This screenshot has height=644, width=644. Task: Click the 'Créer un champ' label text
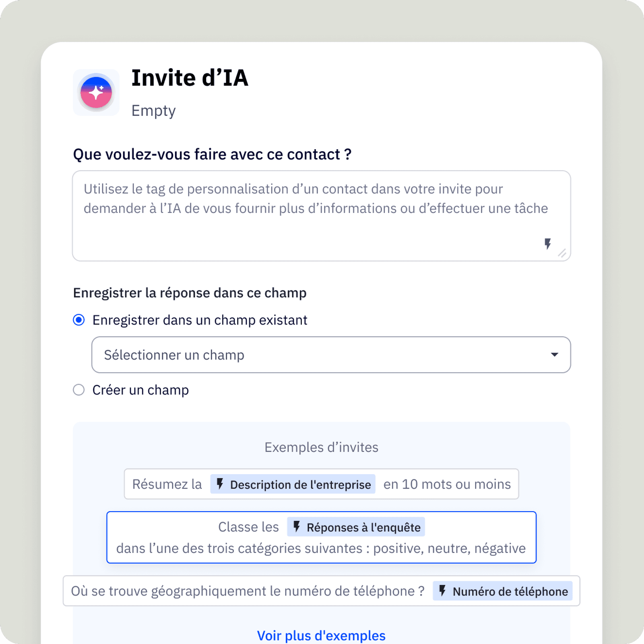click(x=140, y=390)
